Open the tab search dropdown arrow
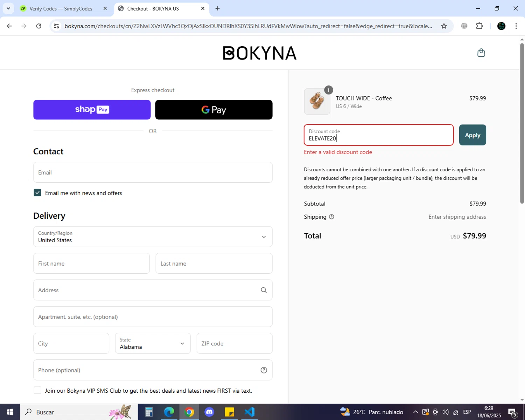This screenshot has width=525, height=420. pos(8,8)
